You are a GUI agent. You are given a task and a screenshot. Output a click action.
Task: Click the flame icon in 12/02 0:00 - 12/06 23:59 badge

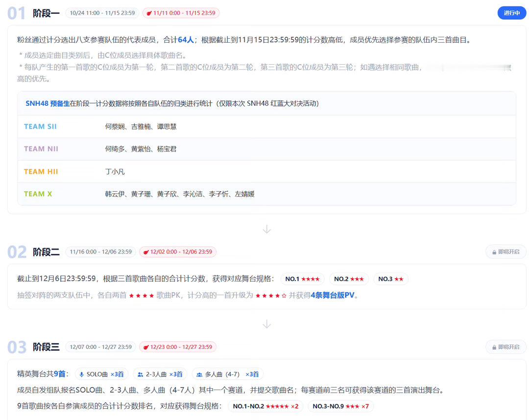tap(146, 252)
